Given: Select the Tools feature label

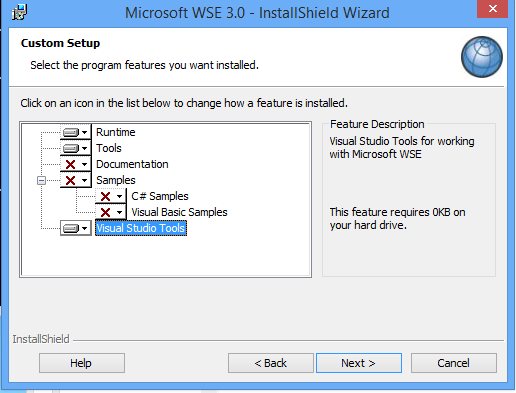Looking at the screenshot, I should [x=109, y=148].
